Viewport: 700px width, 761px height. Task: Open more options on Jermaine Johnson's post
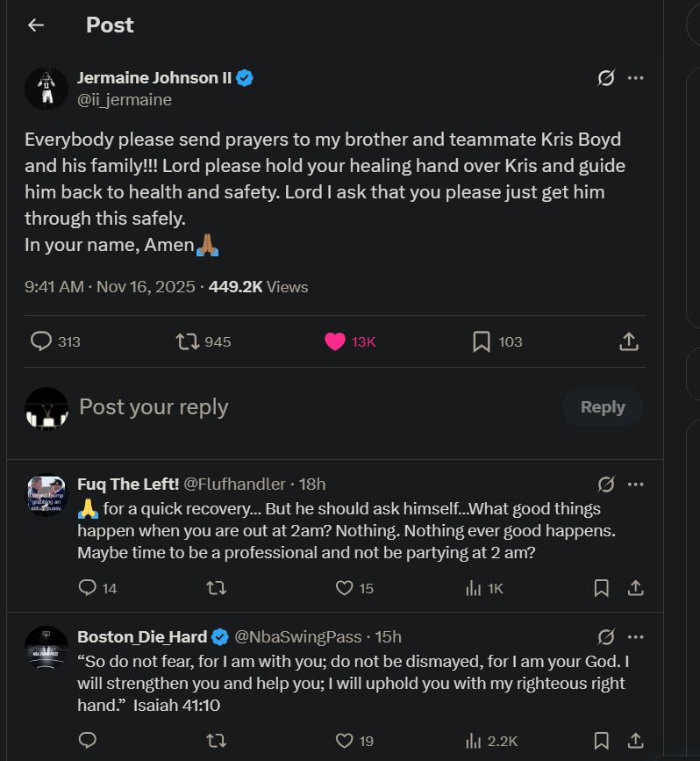(x=636, y=78)
